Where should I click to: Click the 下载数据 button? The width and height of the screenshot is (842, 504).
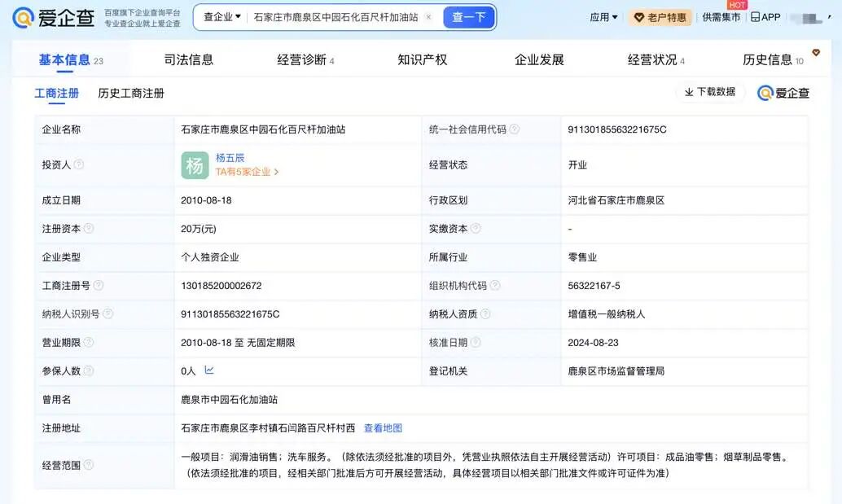point(710,92)
